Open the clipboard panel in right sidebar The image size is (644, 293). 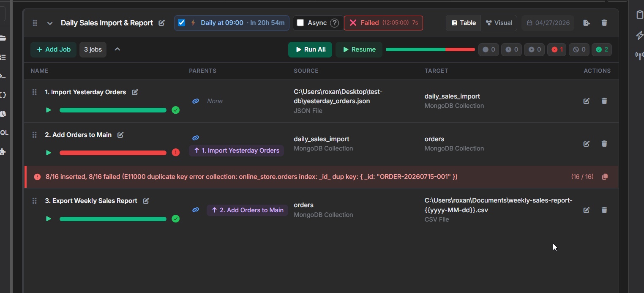click(640, 15)
